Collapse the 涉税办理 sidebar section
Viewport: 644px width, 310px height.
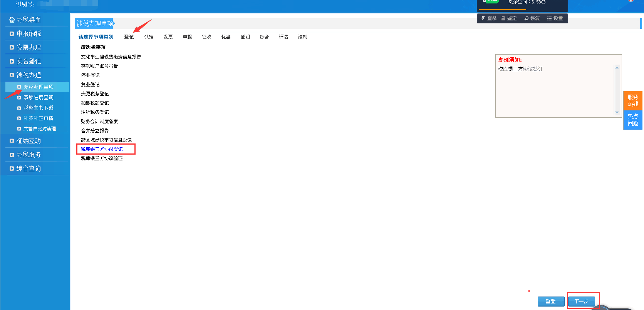[x=29, y=75]
